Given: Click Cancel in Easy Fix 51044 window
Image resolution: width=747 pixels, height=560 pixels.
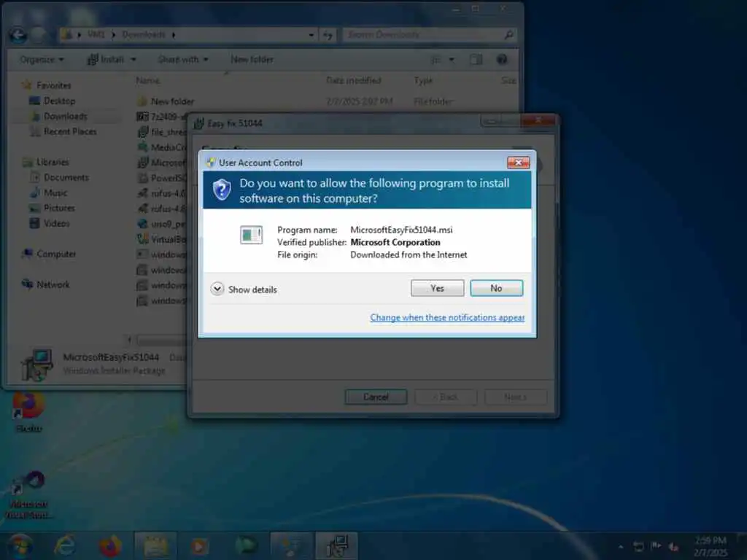Looking at the screenshot, I should click(x=376, y=397).
